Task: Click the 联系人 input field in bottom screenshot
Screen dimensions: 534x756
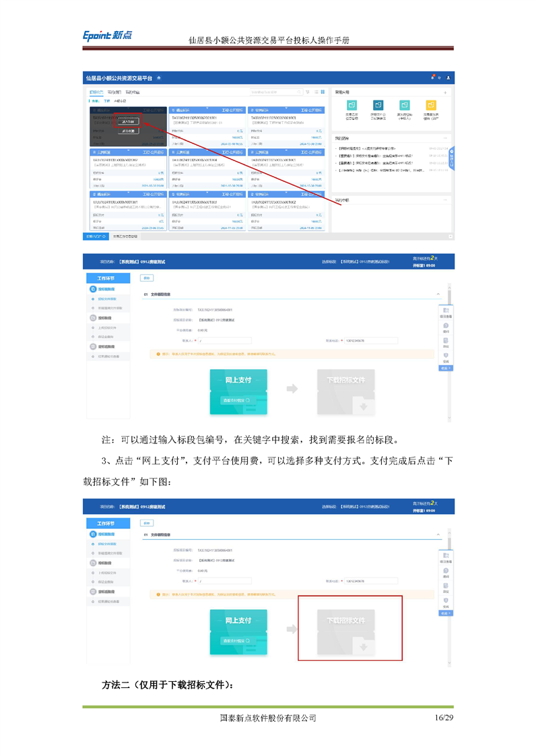Action: tap(225, 581)
